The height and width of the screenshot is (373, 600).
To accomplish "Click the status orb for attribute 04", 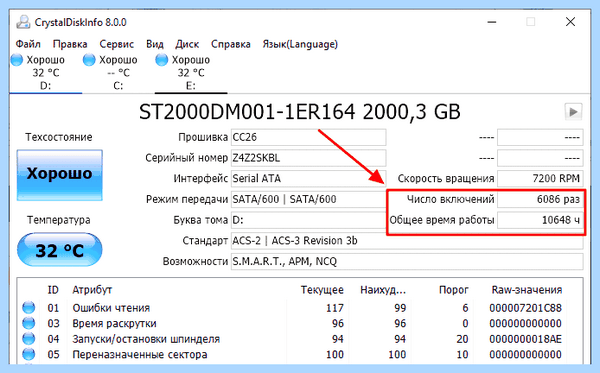I will (29, 339).
